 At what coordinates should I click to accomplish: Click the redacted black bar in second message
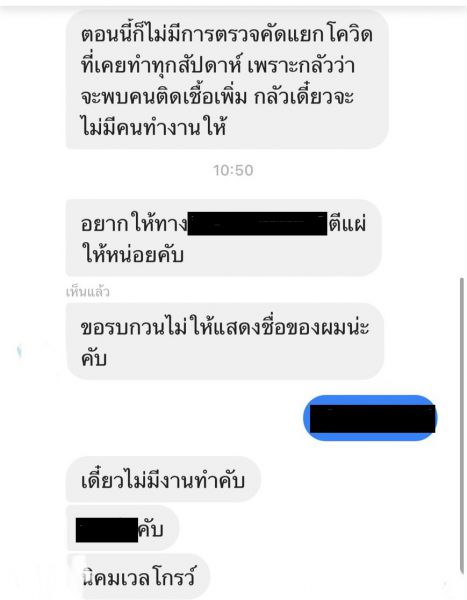click(258, 223)
